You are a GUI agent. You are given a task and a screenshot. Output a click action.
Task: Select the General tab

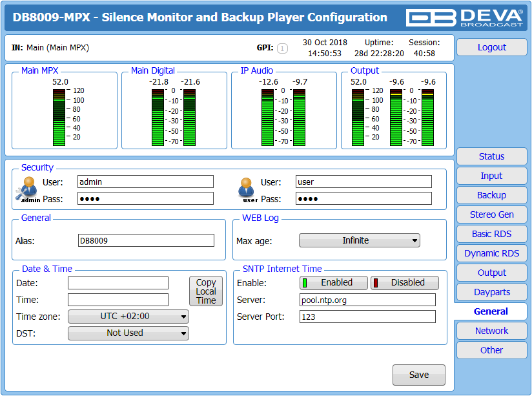(491, 311)
